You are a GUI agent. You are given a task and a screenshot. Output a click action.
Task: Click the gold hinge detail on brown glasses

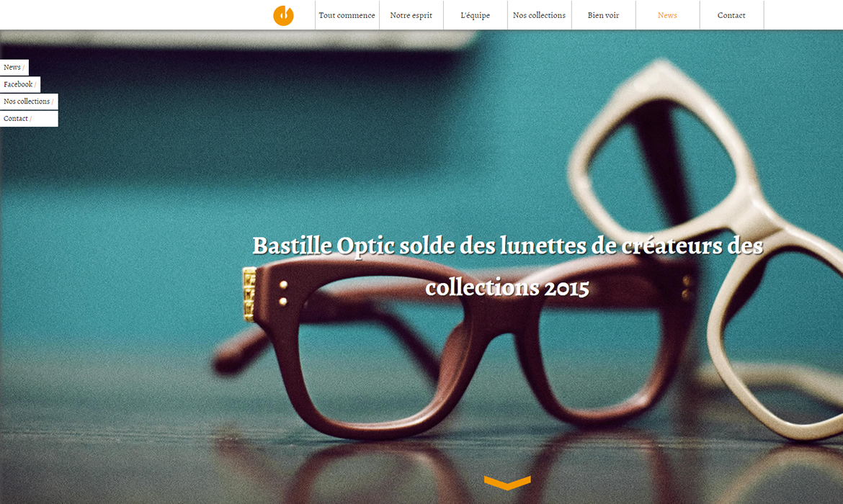coord(249,294)
